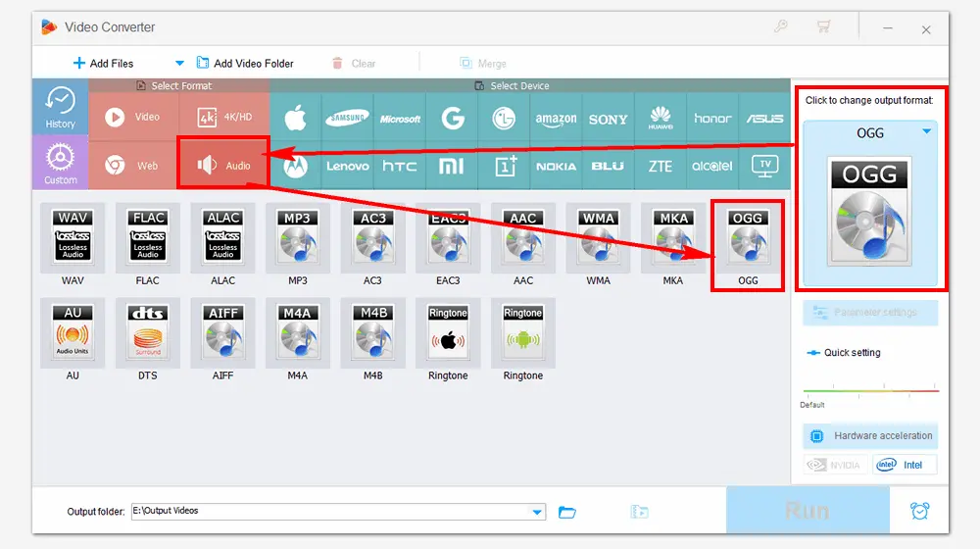Toggle NVIDIA GPU acceleration
Viewport: 980px width, 549px height.
834,465
